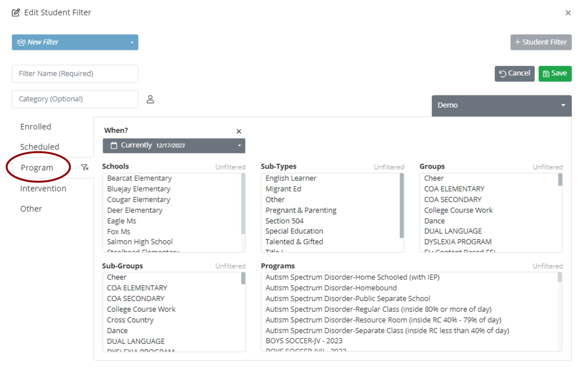Open the New Filter dropdown
Viewport: 588px width, 376px height.
132,42
